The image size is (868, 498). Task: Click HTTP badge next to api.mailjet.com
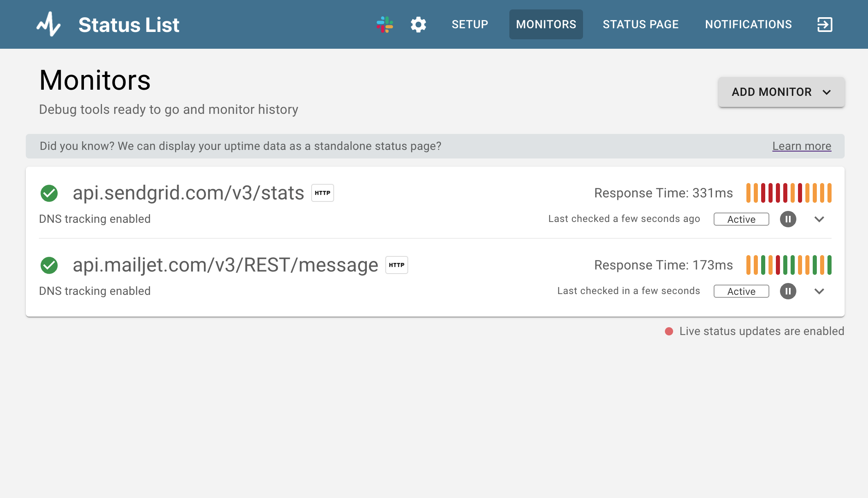(x=397, y=265)
